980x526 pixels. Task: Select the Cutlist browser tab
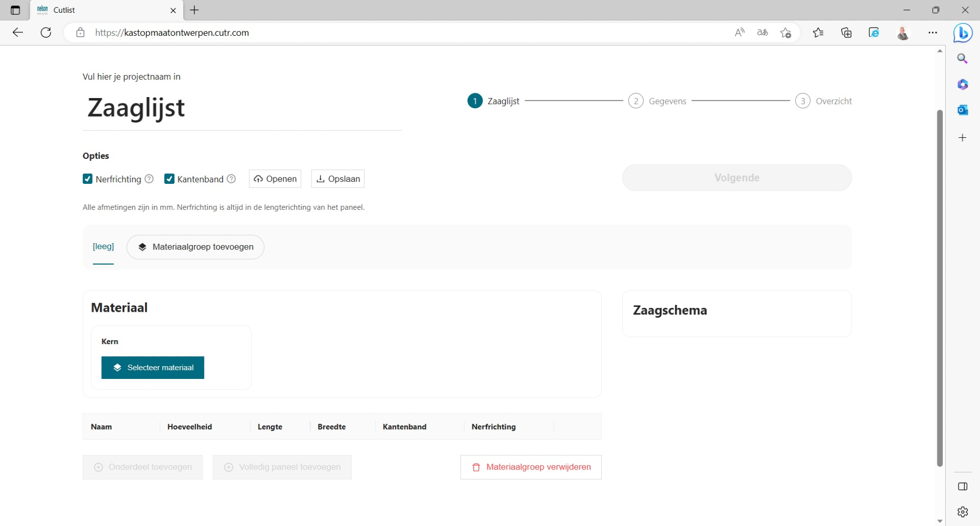pyautogui.click(x=107, y=10)
